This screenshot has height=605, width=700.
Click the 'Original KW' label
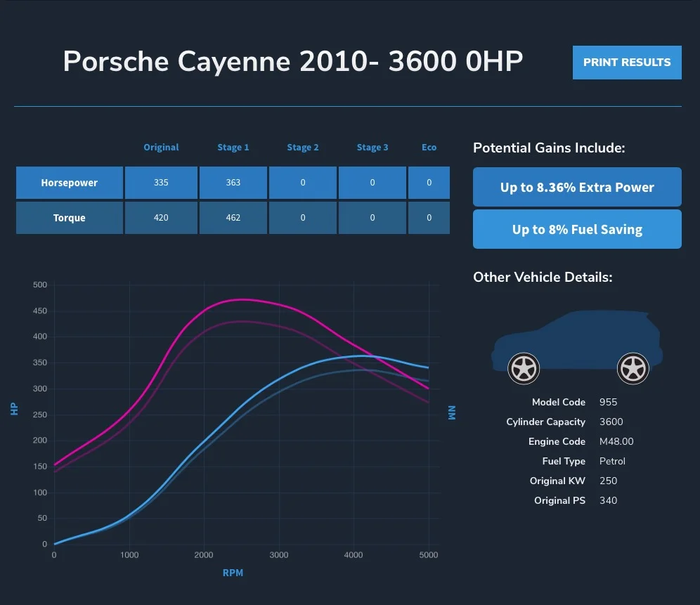[557, 481]
